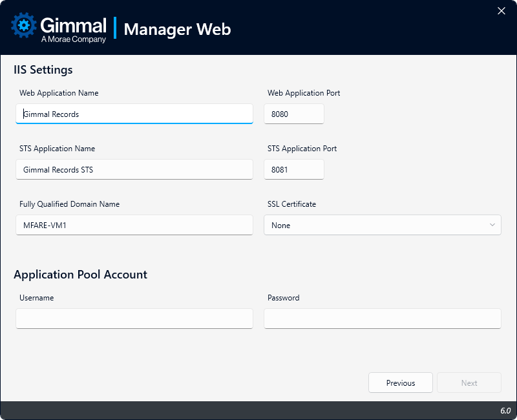Click the Application Pool Account heading
This screenshot has width=517, height=420.
pos(81,275)
